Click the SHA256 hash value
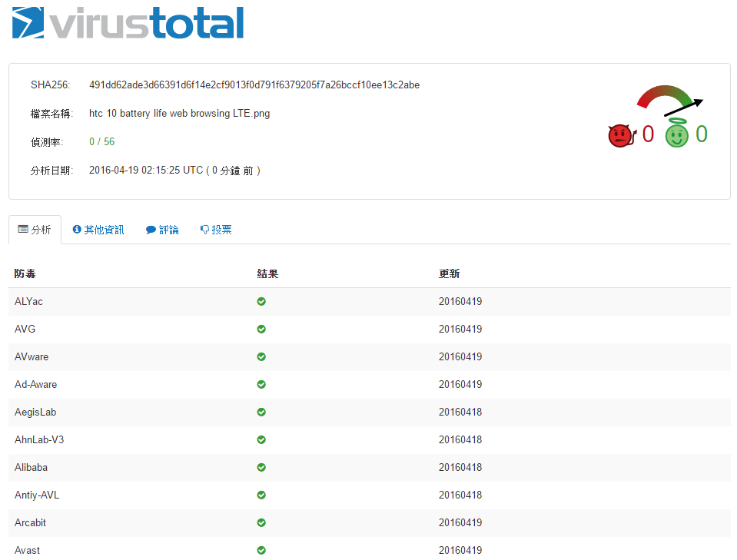This screenshot has height=560, width=737. tap(254, 84)
